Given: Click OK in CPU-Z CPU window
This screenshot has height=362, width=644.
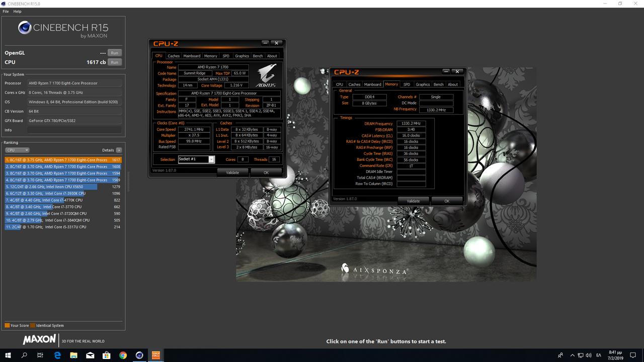Looking at the screenshot, I should 266,172.
